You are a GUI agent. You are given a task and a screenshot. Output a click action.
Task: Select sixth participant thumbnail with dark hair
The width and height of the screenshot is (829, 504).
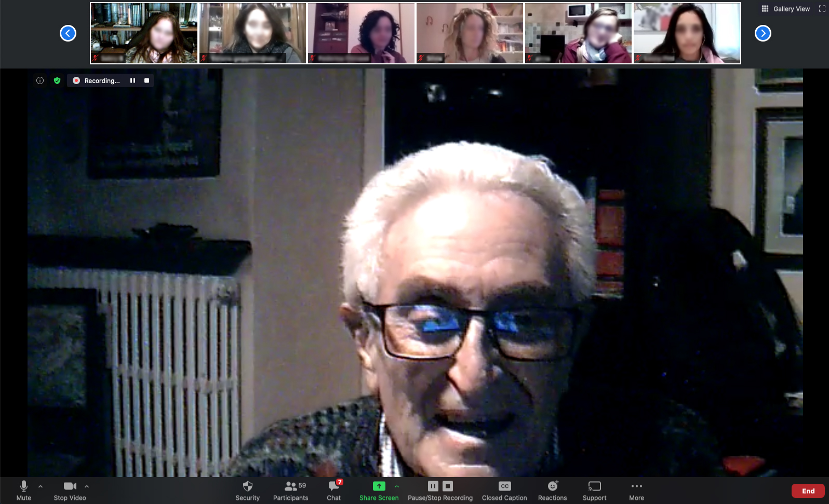687,33
